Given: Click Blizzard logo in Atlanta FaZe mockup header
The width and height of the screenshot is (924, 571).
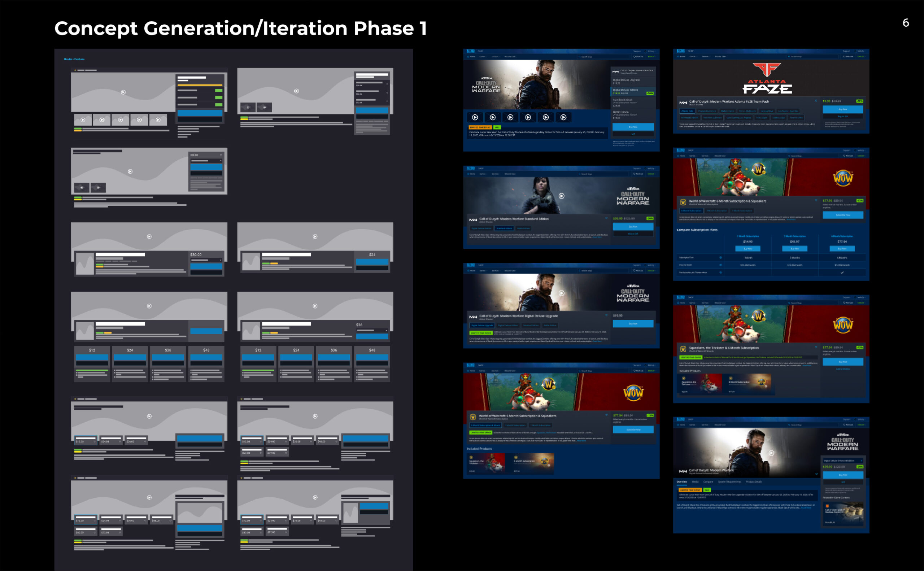Looking at the screenshot, I should click(x=681, y=51).
